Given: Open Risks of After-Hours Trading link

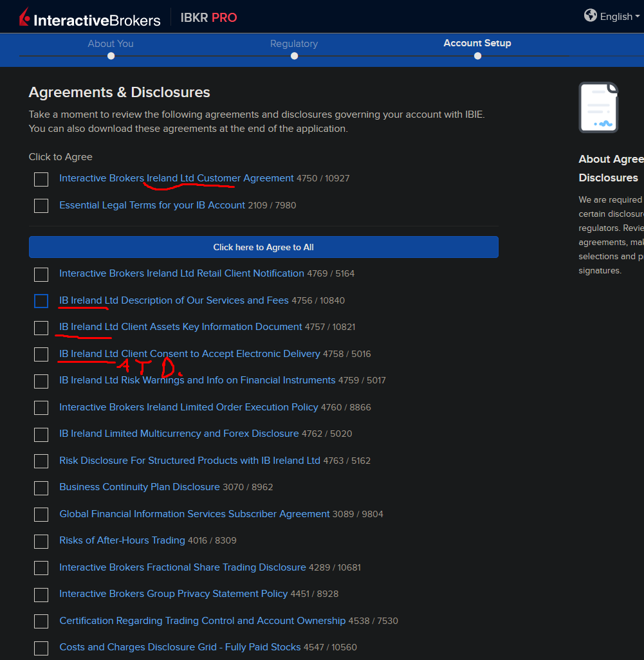Looking at the screenshot, I should pyautogui.click(x=122, y=540).
